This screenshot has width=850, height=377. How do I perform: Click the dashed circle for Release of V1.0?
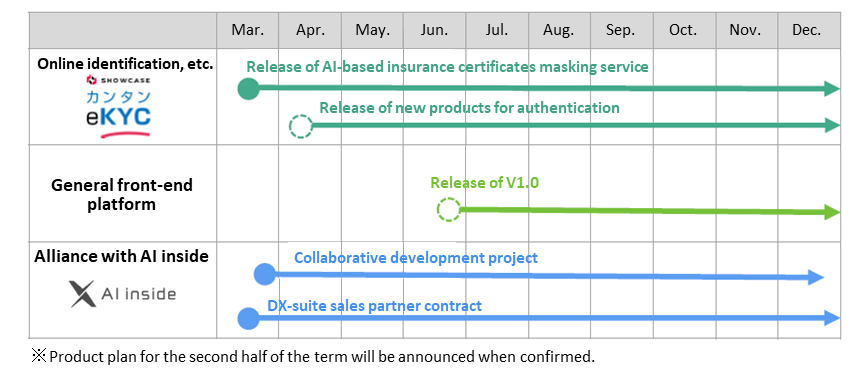[449, 209]
